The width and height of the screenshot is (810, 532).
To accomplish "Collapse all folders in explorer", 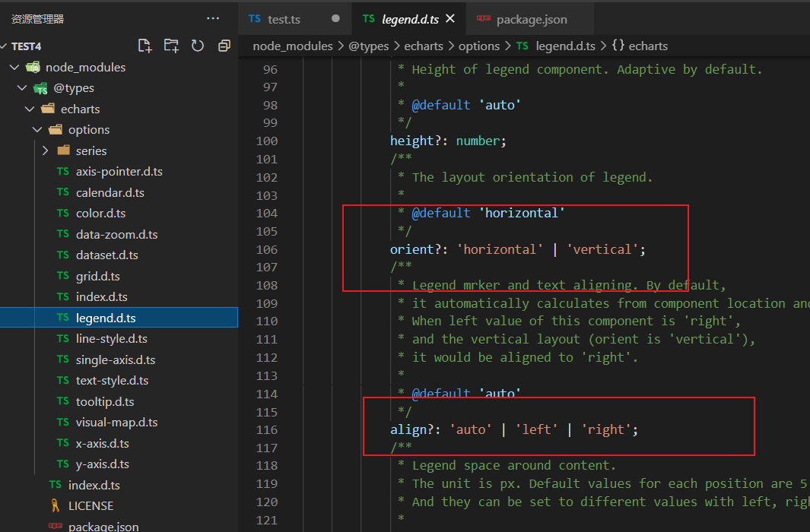I will (x=224, y=46).
